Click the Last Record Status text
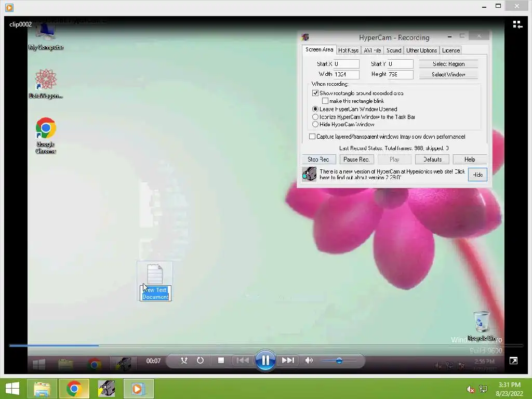This screenshot has width=532, height=399. (x=394, y=148)
